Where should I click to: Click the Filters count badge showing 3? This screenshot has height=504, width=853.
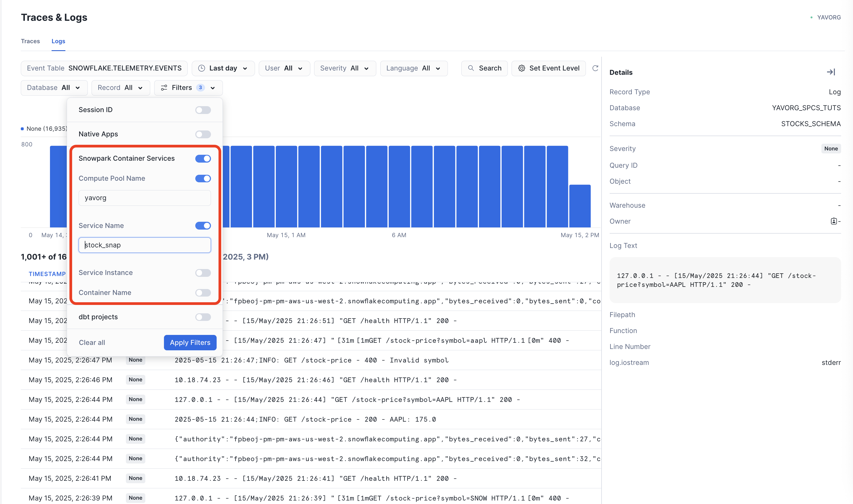tap(200, 88)
